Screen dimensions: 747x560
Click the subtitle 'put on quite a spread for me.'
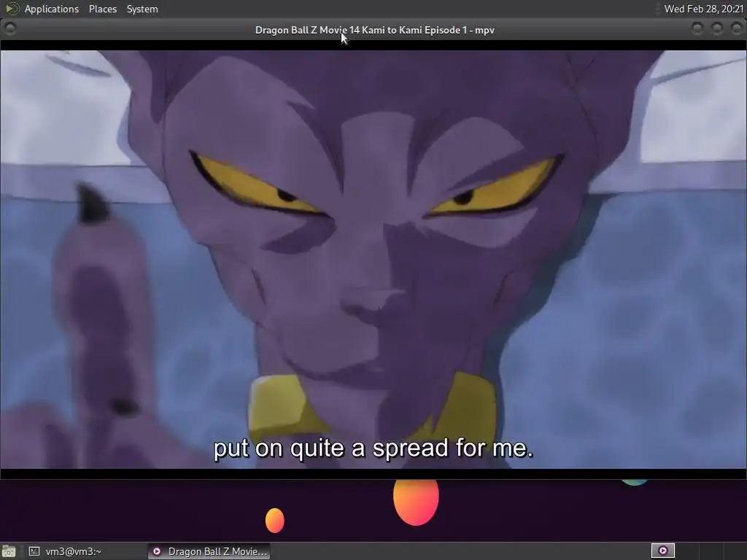coord(373,448)
